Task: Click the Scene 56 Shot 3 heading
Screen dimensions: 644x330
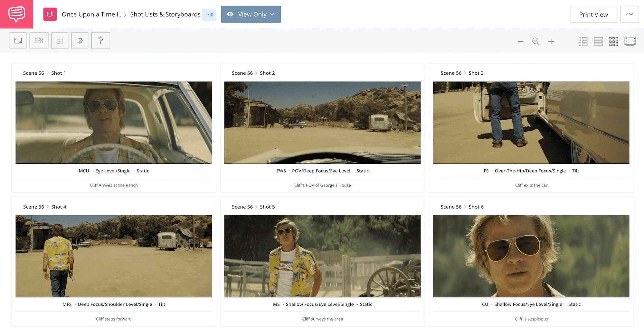Action: tap(462, 73)
